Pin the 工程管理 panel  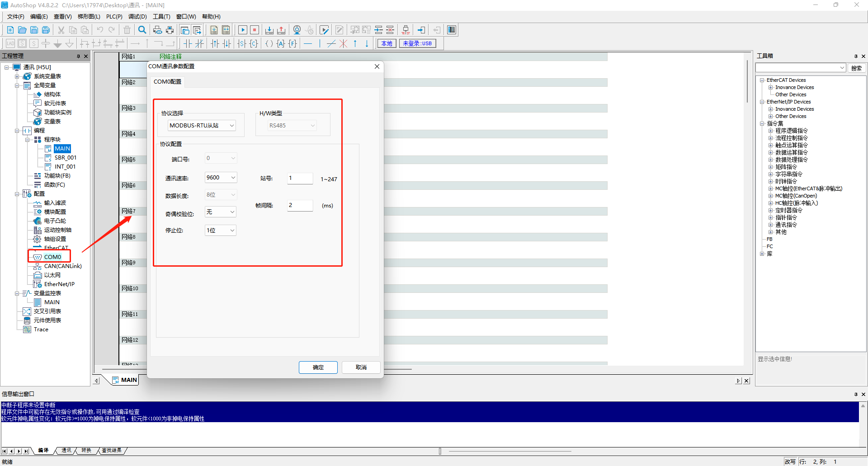pos(78,56)
